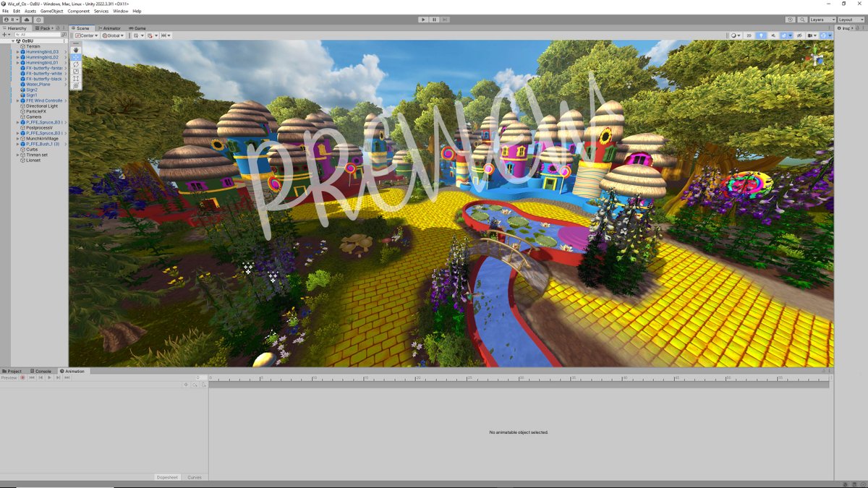
Task: Click the Pause button in top toolbar
Action: (434, 20)
